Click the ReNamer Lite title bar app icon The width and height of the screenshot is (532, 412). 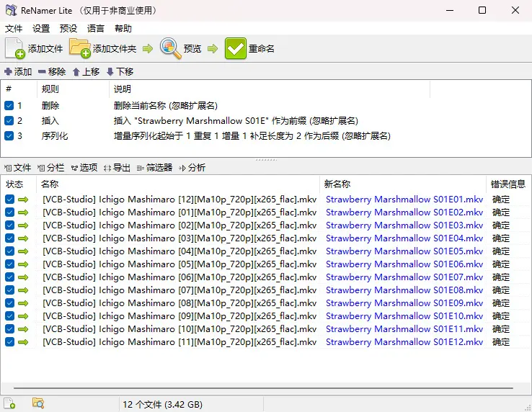pos(11,10)
